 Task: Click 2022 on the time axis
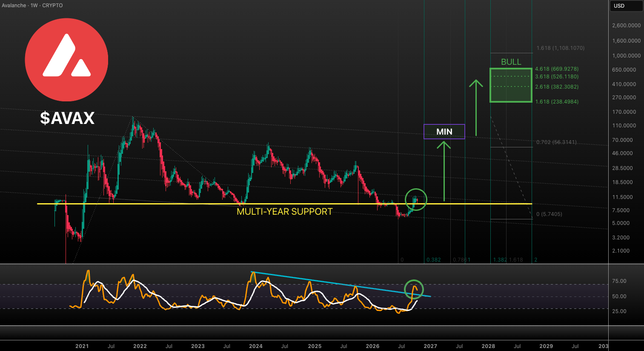coord(140,346)
